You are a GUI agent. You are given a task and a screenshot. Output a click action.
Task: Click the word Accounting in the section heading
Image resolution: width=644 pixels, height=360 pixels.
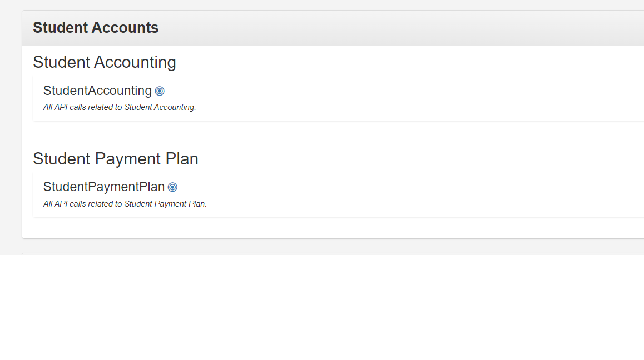pos(135,62)
